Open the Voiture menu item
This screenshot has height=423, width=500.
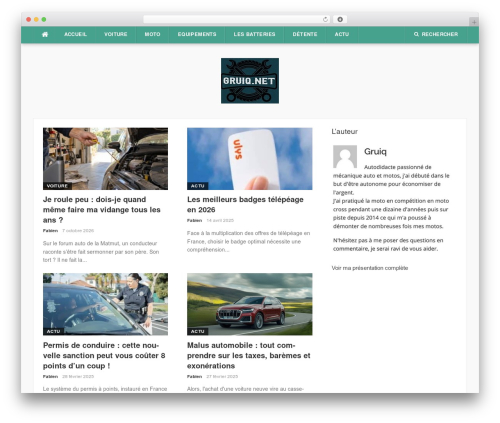coord(116,34)
